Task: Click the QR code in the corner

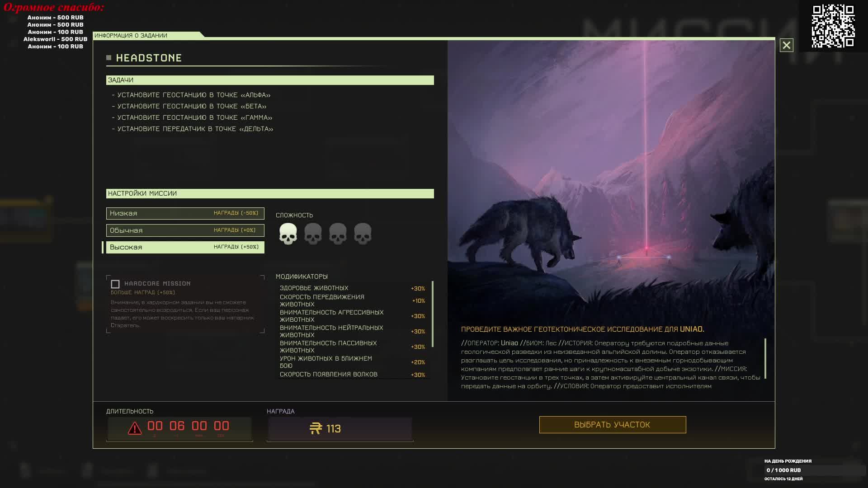Action: pos(833,26)
